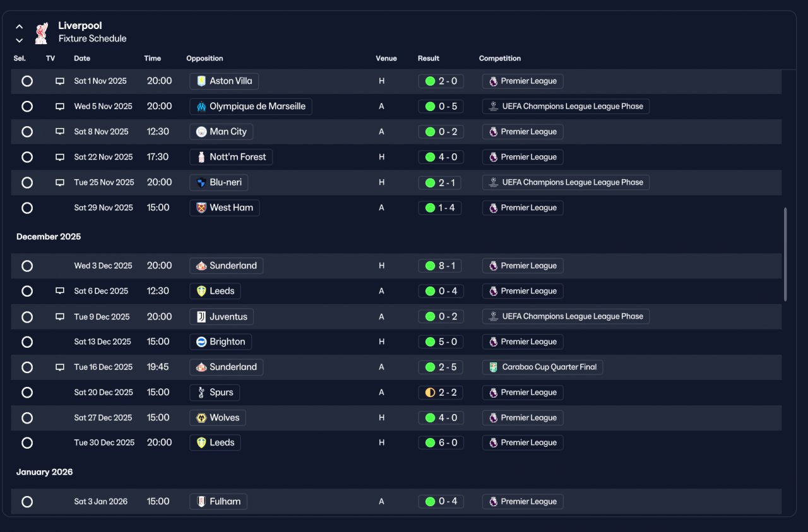Click TV icon for Sat 6 Dec Leeds match
This screenshot has height=532, width=808.
[60, 291]
